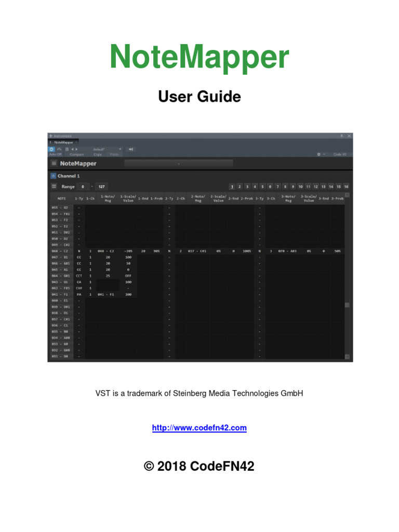Click the MIDI input arrow icon
Image resolution: width=399 pixels, height=532 pixels.
point(130,149)
